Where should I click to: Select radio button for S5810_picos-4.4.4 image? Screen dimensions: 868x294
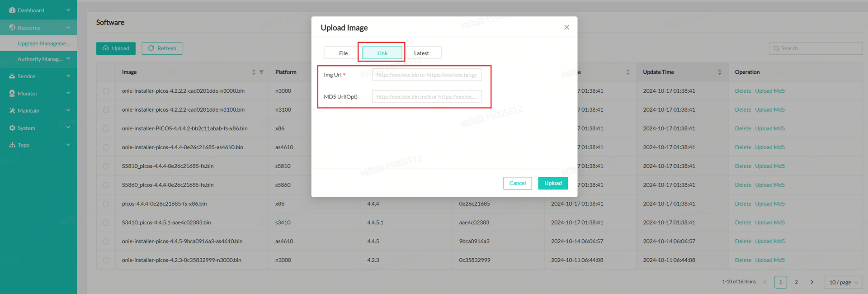tap(106, 166)
